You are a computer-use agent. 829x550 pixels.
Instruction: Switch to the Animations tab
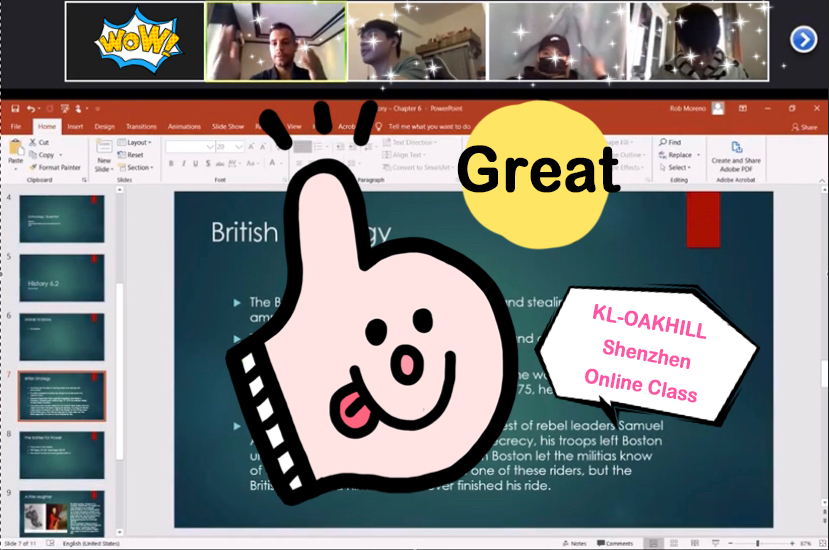(x=184, y=126)
